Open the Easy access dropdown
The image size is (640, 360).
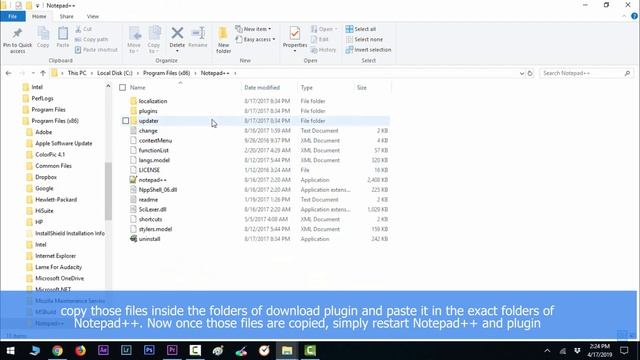pyautogui.click(x=255, y=39)
